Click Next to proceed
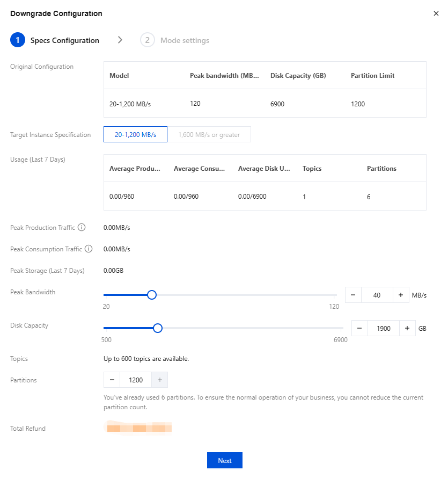Image resolution: width=448 pixels, height=478 pixels. pyautogui.click(x=224, y=461)
